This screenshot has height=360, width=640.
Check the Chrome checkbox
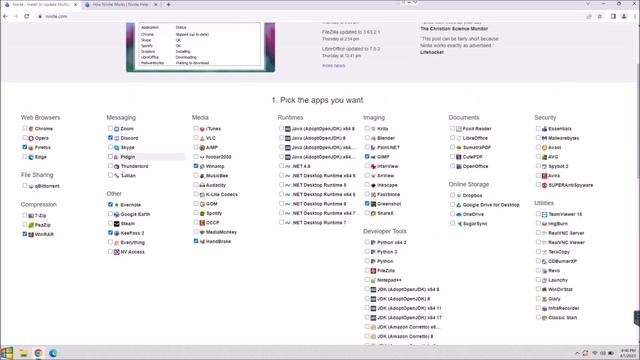pyautogui.click(x=24, y=128)
